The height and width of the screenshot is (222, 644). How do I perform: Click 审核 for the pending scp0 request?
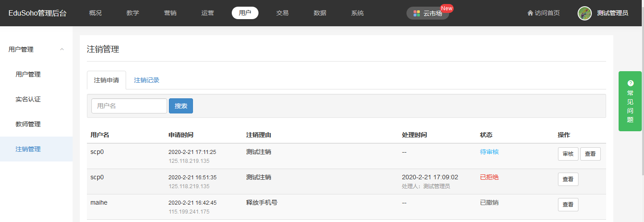coord(568,154)
